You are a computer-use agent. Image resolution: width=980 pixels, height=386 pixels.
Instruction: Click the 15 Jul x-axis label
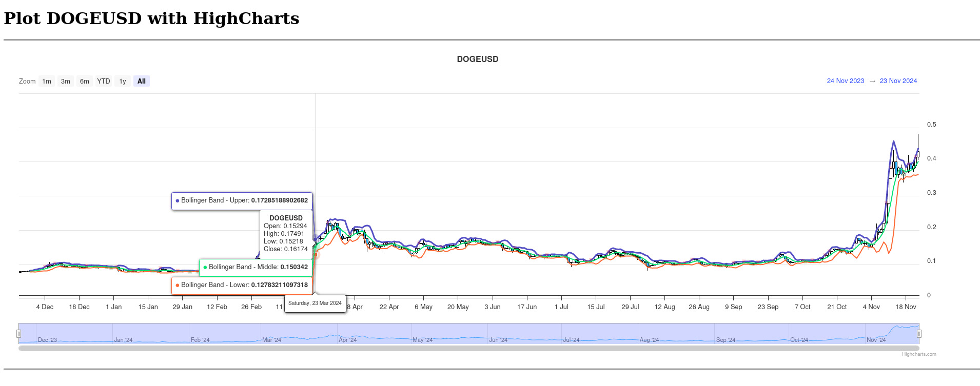tap(596, 307)
